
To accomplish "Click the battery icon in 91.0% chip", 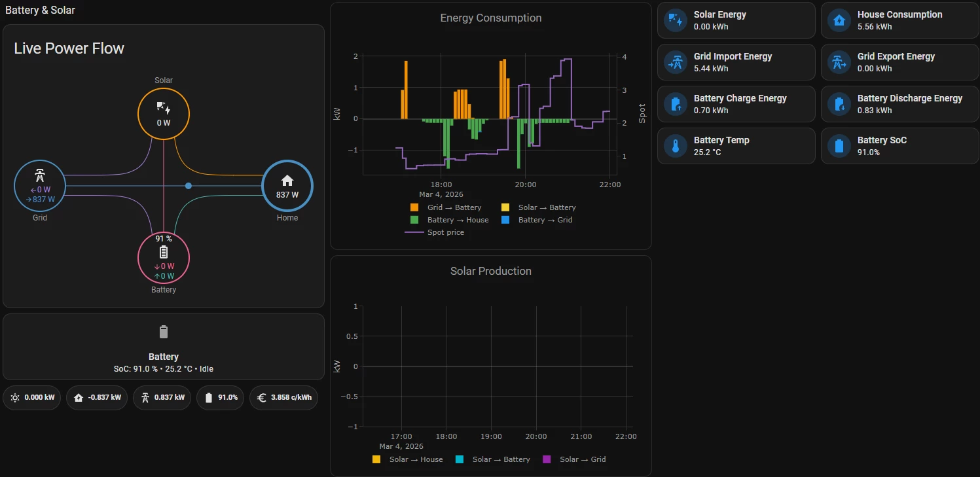I will [209, 397].
